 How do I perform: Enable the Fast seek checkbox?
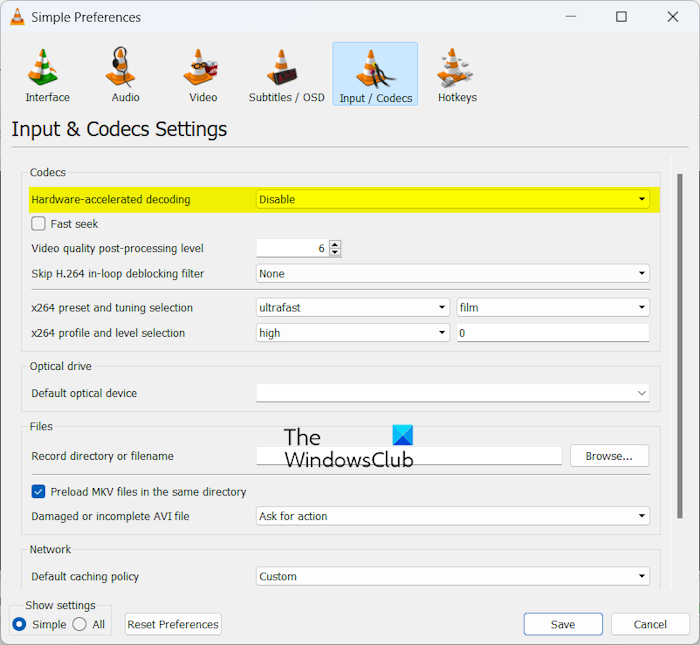38,224
